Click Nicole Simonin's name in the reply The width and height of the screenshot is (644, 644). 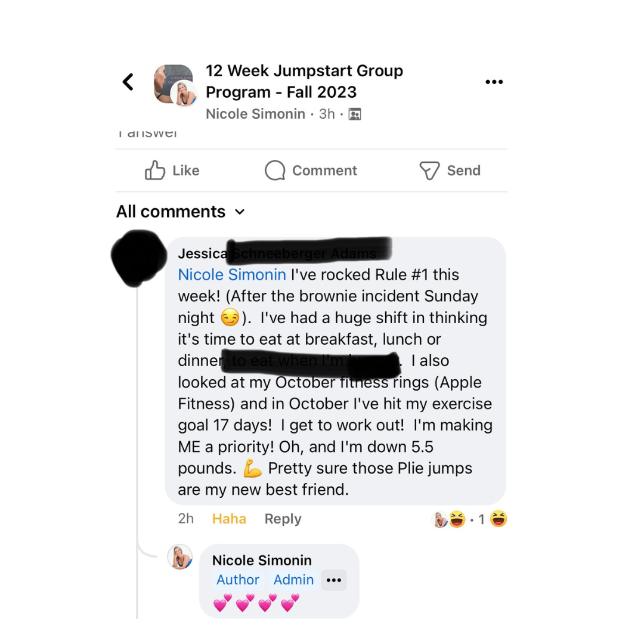point(262,560)
